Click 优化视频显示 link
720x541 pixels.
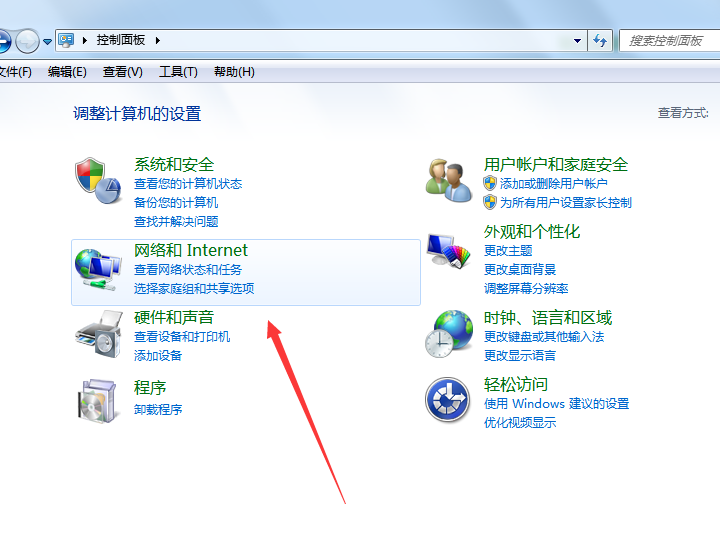(x=520, y=423)
